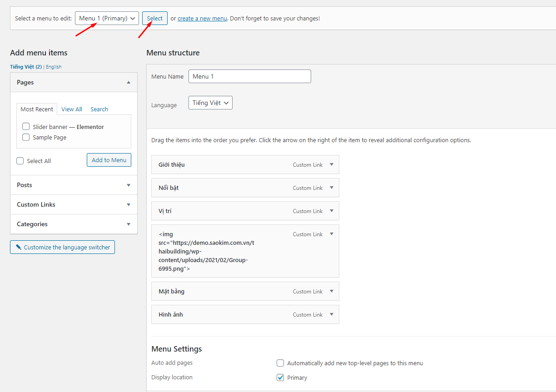
Task: Expand the Vị trí menu item arrow
Action: 332,211
